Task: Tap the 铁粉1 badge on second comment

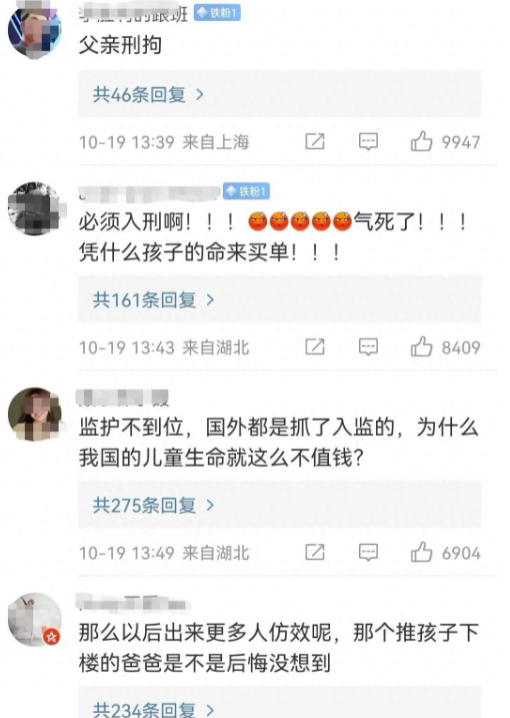Action: pyautogui.click(x=246, y=191)
